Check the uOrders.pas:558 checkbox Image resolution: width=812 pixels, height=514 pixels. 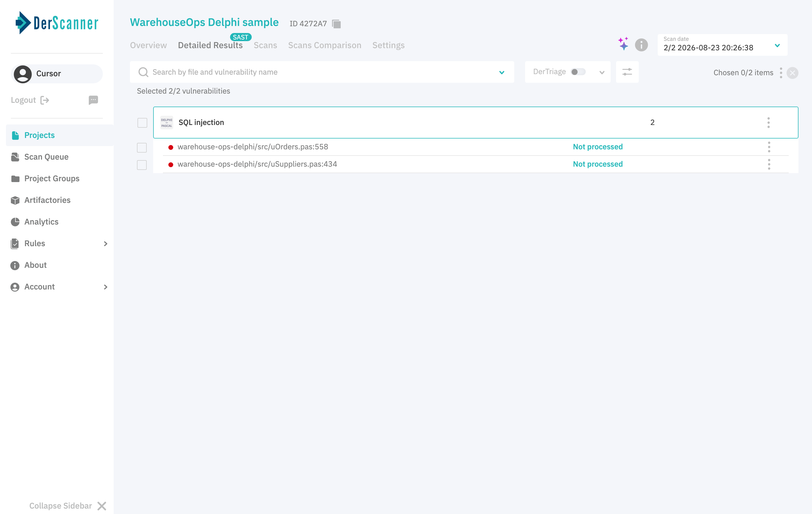click(x=142, y=148)
